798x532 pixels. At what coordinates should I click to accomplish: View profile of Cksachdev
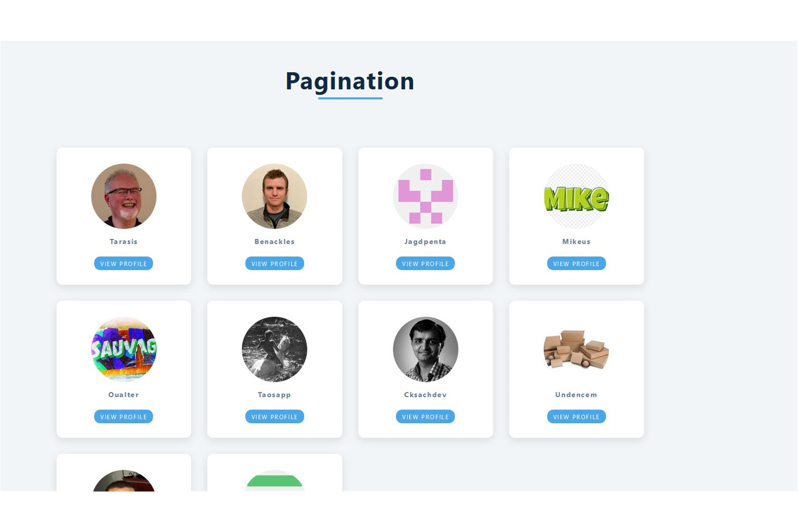[425, 417]
